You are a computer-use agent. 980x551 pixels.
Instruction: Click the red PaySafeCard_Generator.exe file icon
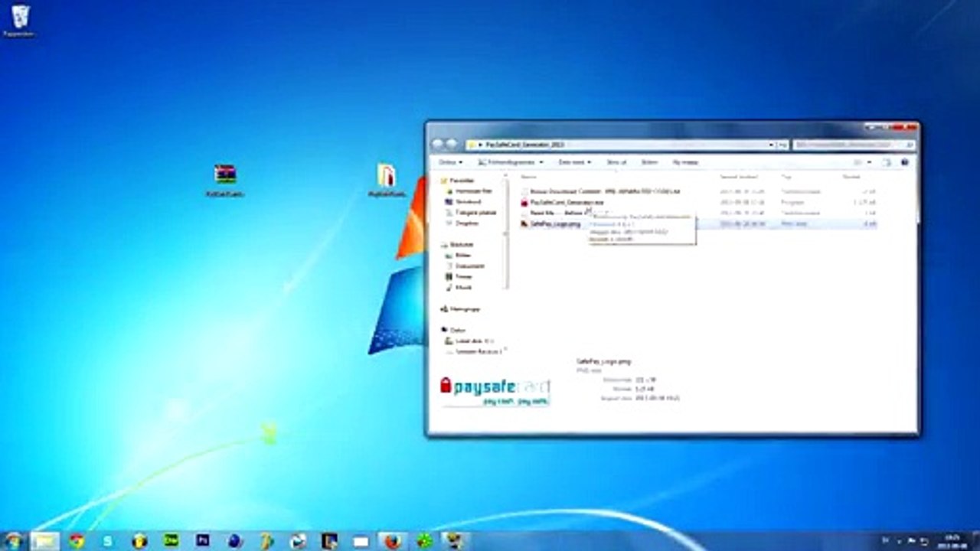click(x=524, y=202)
